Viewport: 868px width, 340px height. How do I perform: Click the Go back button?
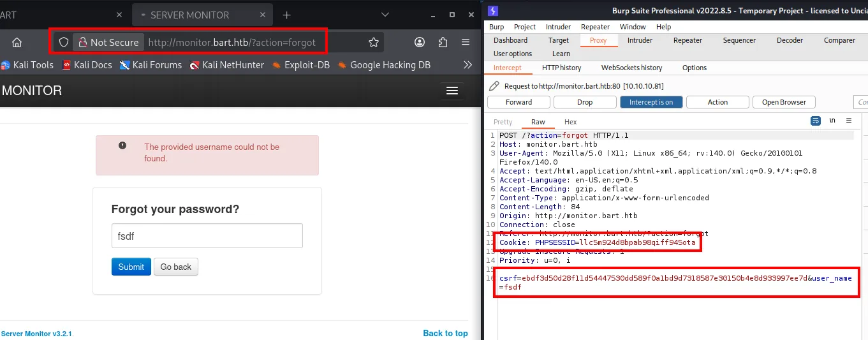pyautogui.click(x=176, y=267)
